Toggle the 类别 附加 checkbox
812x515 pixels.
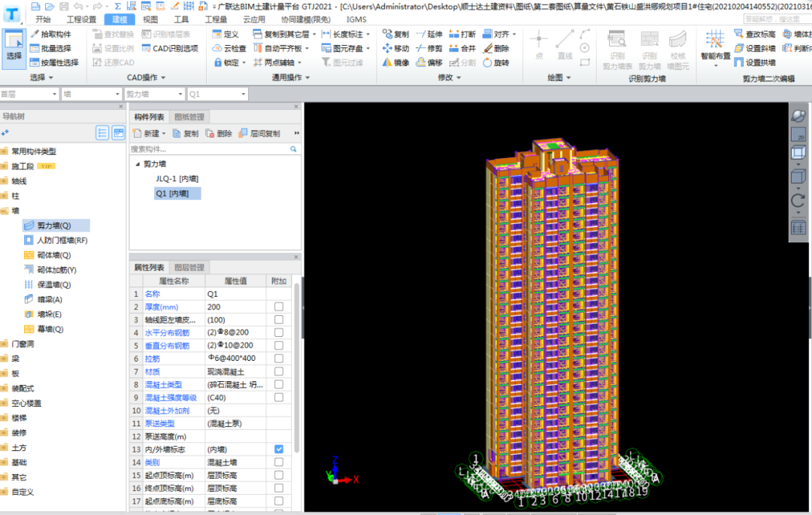click(x=279, y=462)
